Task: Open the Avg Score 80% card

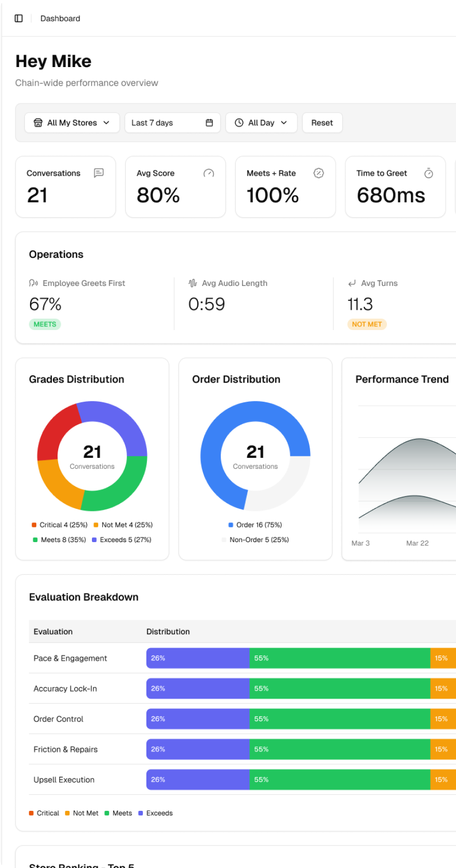Action: (176, 187)
